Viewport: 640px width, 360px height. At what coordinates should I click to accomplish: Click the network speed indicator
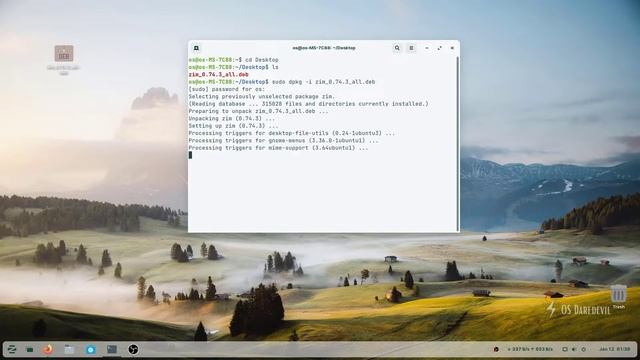pos(530,349)
